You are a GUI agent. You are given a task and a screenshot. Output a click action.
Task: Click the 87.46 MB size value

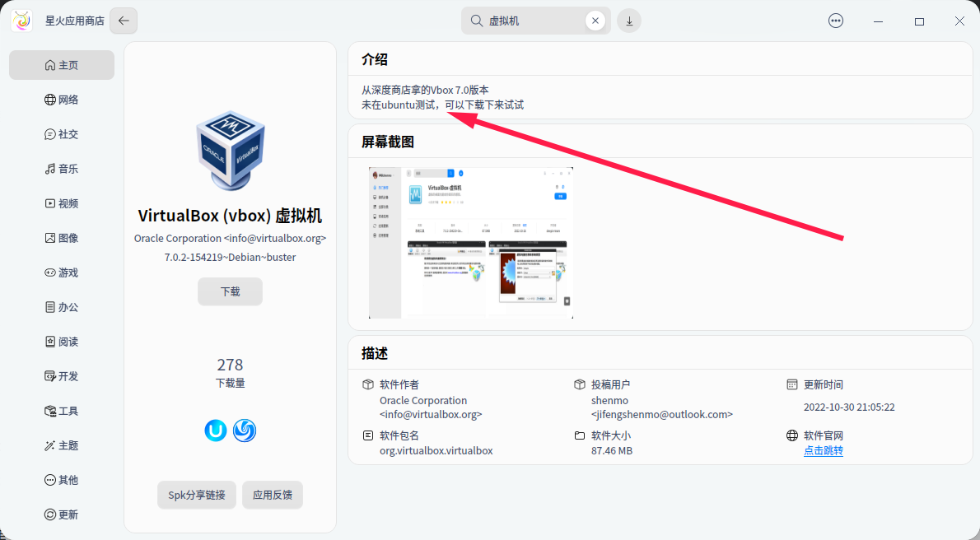612,450
